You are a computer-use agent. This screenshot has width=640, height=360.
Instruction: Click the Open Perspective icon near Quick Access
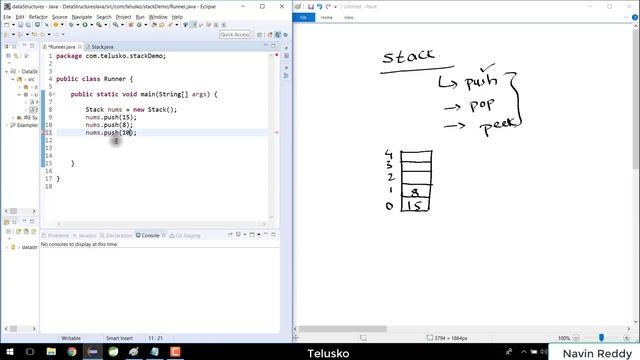coord(260,35)
